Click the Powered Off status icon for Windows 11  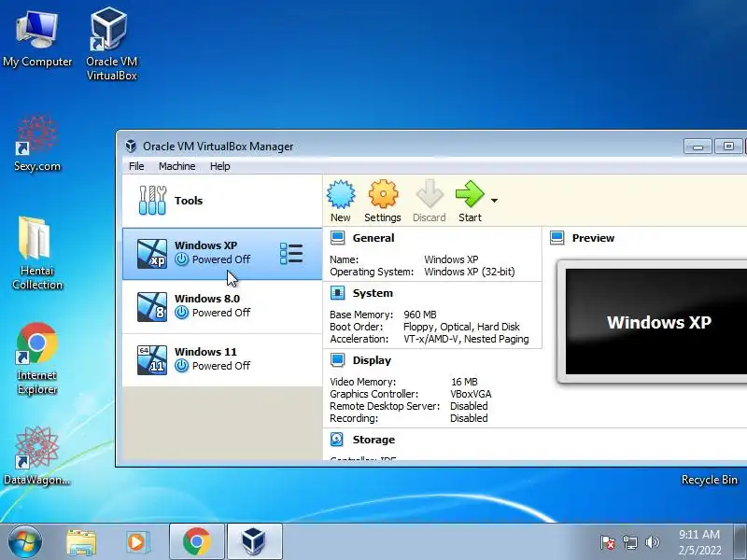[181, 366]
